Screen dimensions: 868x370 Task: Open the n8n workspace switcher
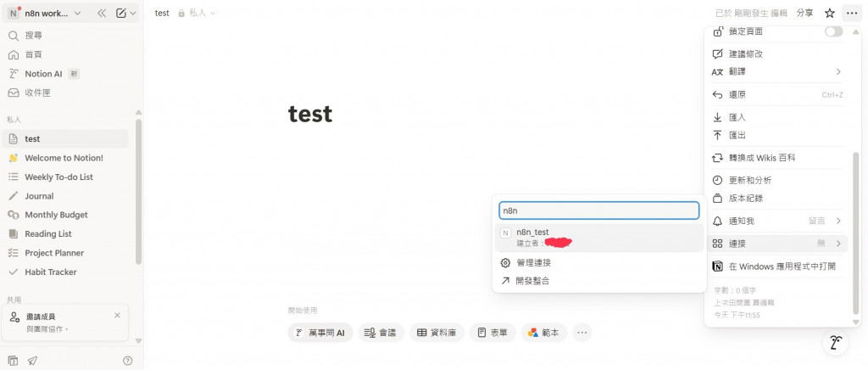pos(46,14)
